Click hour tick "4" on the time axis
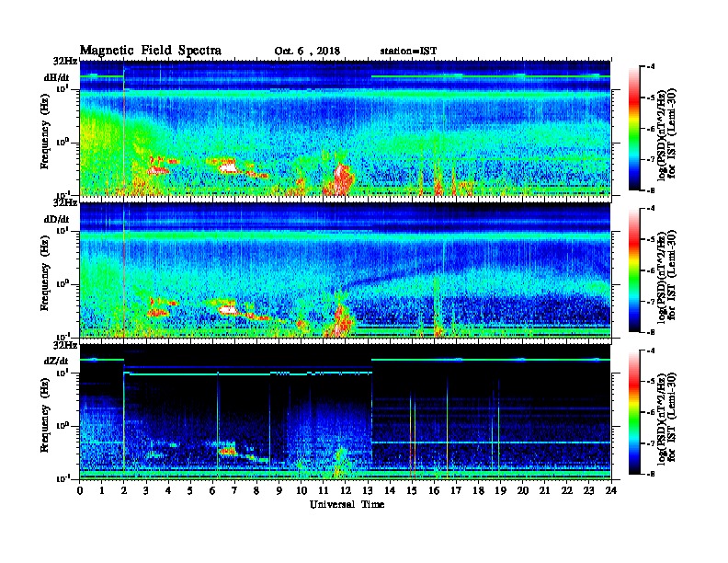728x563 pixels. 168,490
